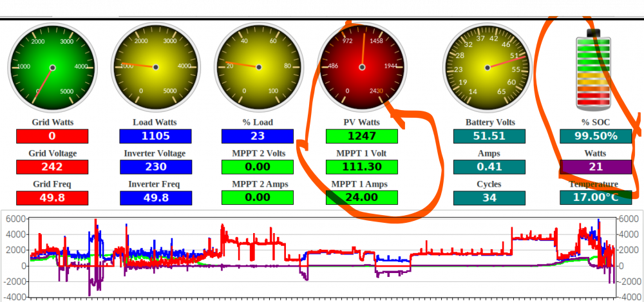Screen dimensions: 644x302
Task: Select the Load Watts 1105 value
Action: click(x=156, y=136)
